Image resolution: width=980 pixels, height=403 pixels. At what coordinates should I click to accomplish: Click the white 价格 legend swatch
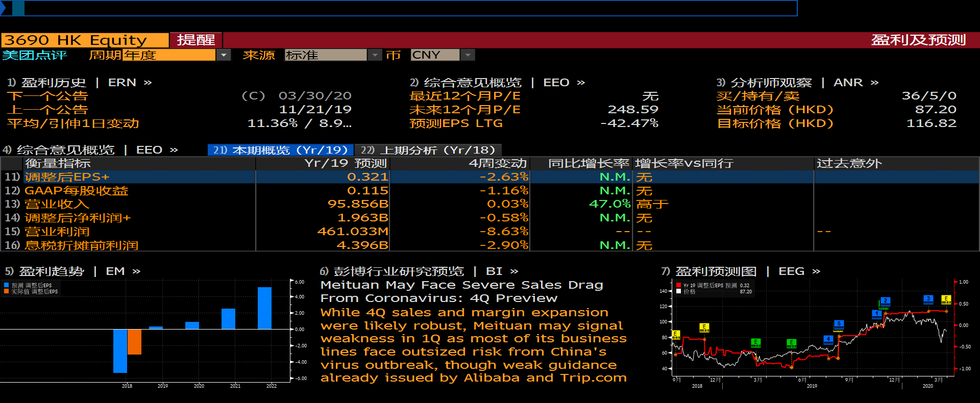[x=679, y=291]
